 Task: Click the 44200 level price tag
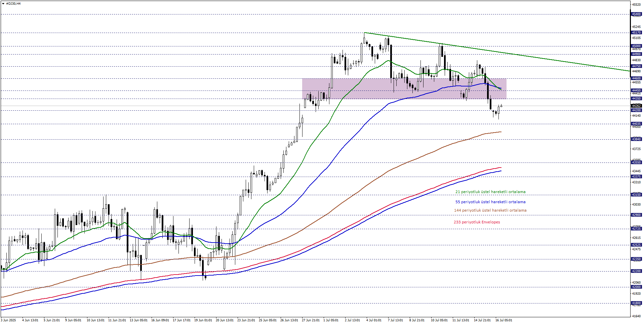636,110
